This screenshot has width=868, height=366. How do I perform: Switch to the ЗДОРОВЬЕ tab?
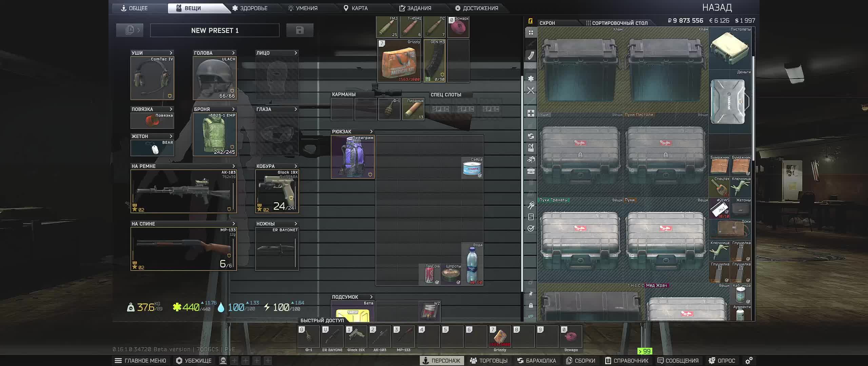(x=250, y=8)
